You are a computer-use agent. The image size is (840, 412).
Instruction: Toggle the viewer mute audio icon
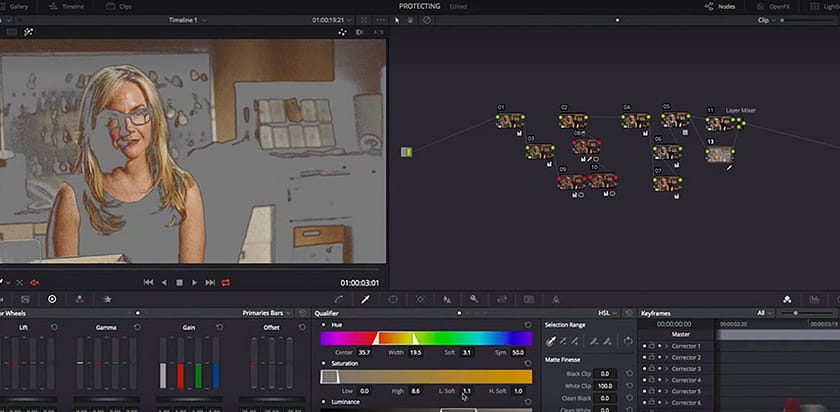click(x=35, y=283)
